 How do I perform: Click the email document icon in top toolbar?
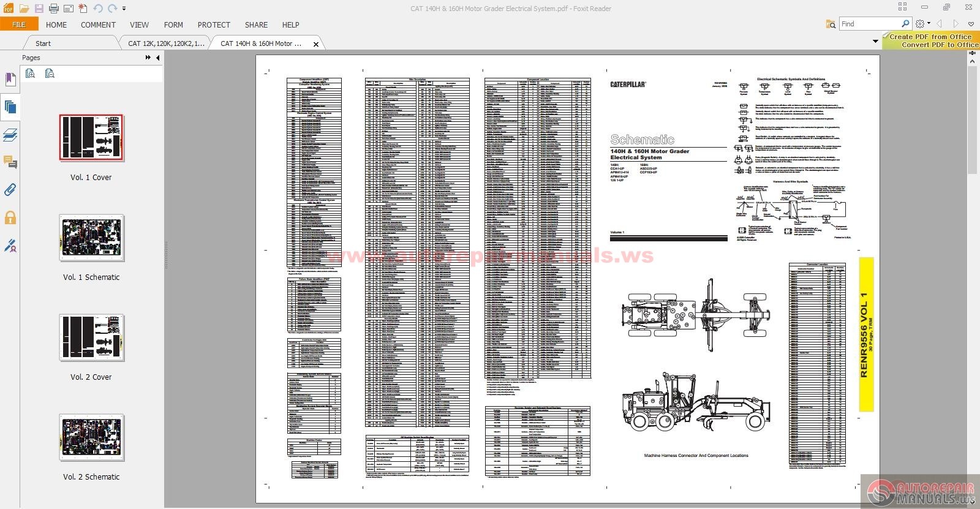click(68, 9)
